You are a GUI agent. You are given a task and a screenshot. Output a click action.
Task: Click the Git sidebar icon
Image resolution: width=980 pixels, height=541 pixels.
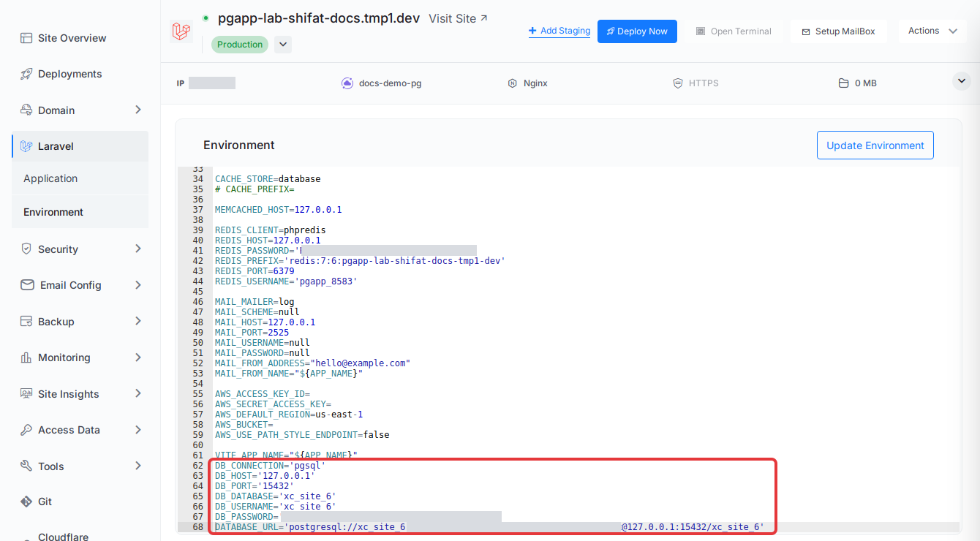click(26, 502)
